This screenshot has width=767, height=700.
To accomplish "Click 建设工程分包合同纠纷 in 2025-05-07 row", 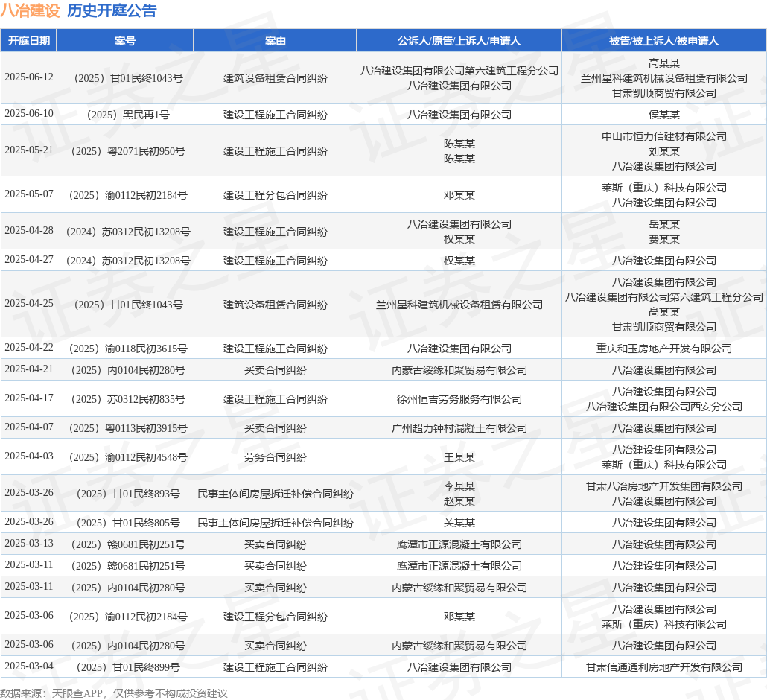I will (x=276, y=196).
